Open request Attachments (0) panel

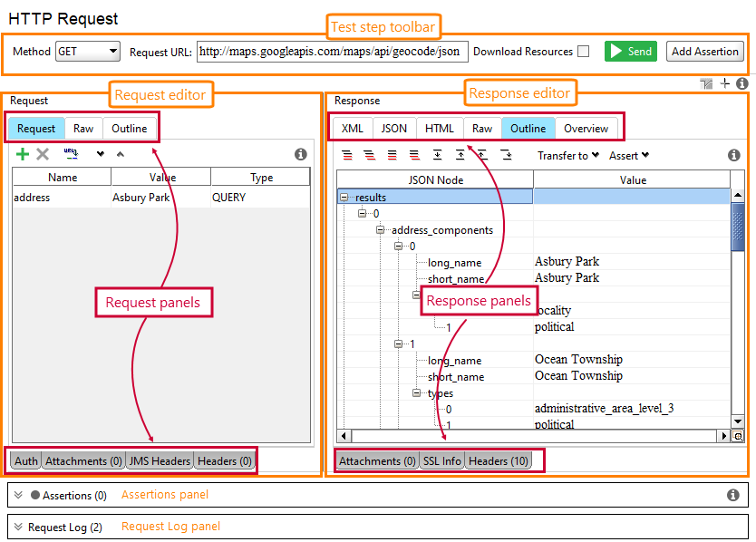point(84,461)
